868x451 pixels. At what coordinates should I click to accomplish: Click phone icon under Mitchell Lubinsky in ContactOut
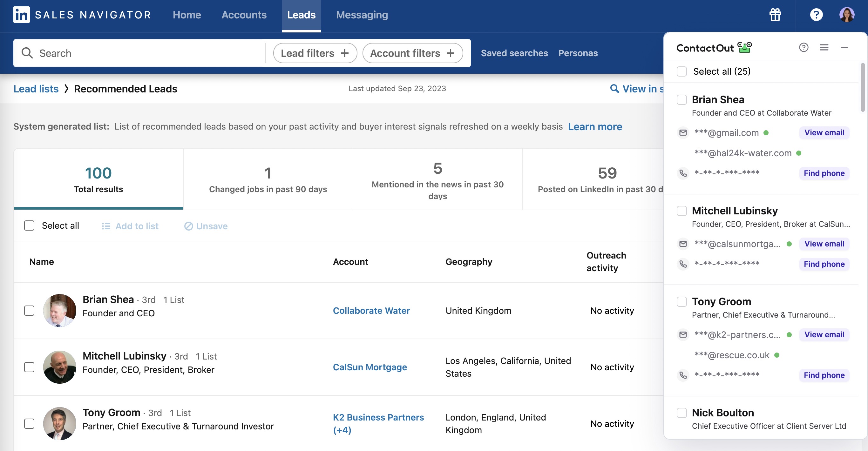(x=683, y=264)
